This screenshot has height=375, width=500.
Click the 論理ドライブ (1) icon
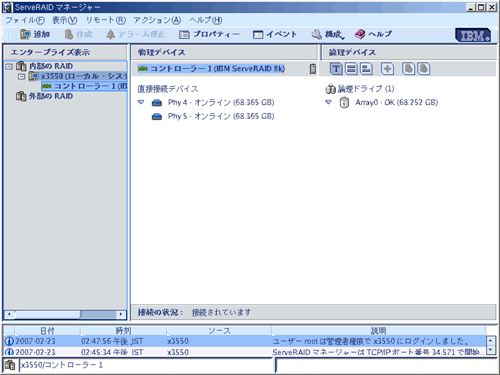(x=330, y=89)
